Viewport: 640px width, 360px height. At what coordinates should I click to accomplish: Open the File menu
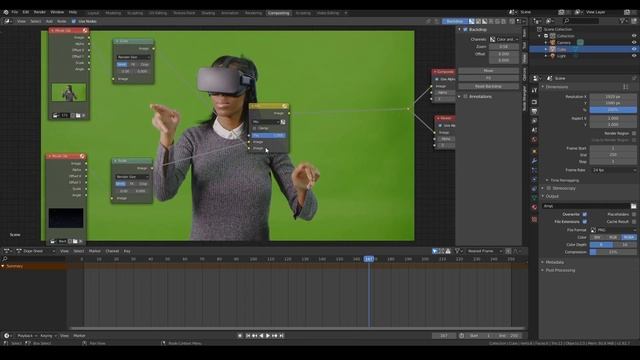[15, 12]
